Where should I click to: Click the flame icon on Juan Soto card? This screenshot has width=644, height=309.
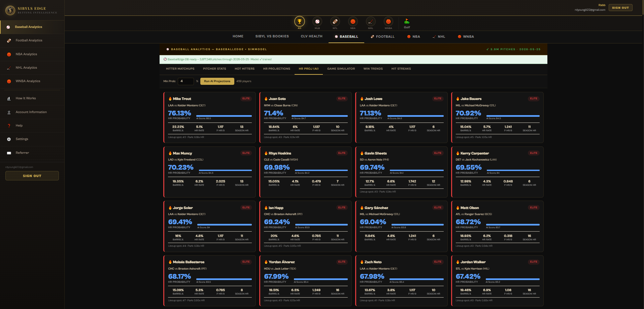tap(266, 99)
